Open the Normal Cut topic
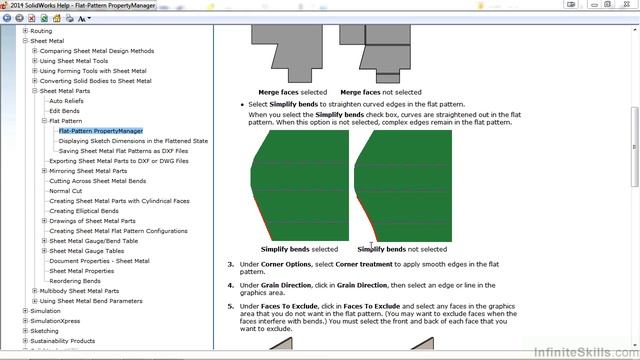Viewport: 640px width, 360px height. pos(65,191)
